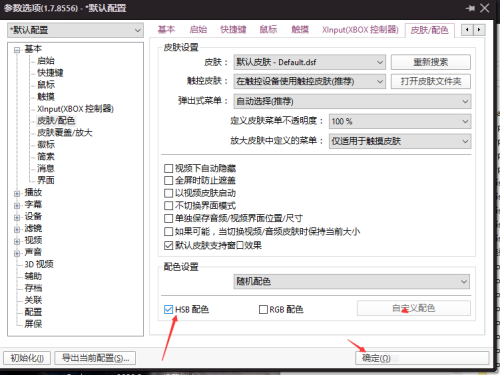This screenshot has width=500, height=375.
Task: Select the 皮肤/配色 tab
Action: (x=429, y=30)
